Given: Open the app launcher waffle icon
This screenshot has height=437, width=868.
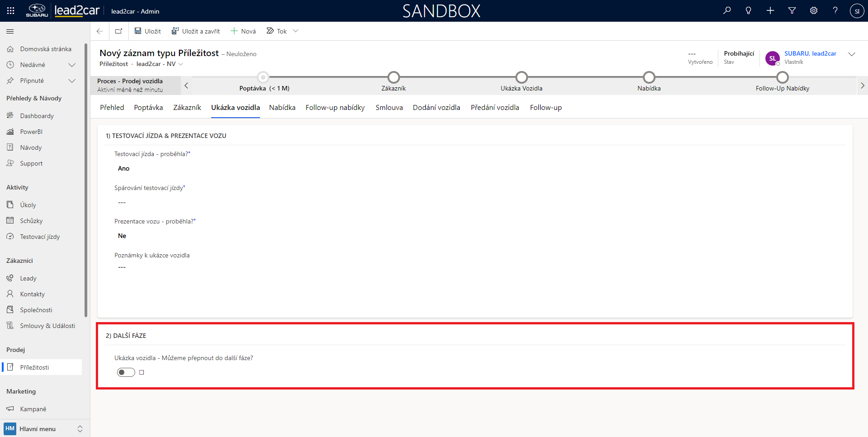Looking at the screenshot, I should pyautogui.click(x=11, y=11).
